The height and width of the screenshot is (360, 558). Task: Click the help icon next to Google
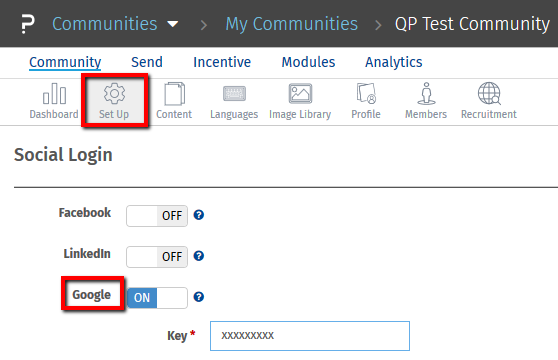(x=199, y=297)
